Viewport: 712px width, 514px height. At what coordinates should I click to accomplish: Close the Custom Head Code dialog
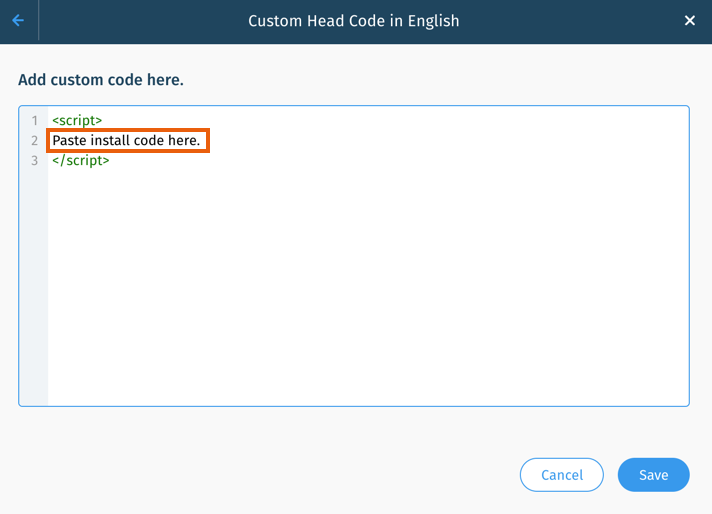pyautogui.click(x=689, y=20)
